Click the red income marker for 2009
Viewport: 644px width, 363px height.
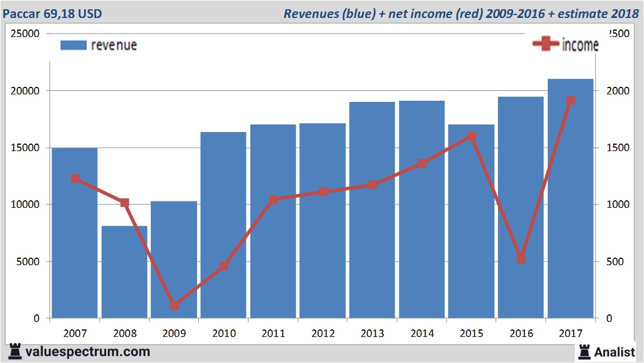174,304
